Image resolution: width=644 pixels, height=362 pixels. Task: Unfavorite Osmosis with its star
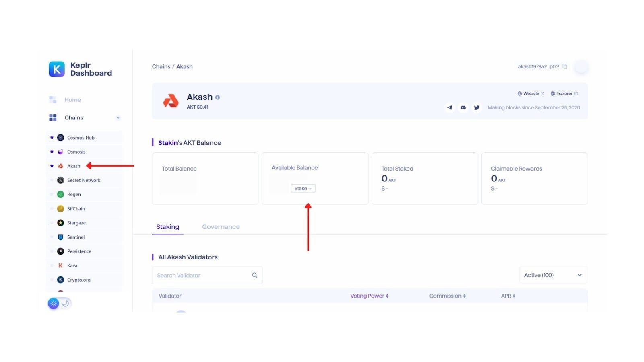click(52, 152)
